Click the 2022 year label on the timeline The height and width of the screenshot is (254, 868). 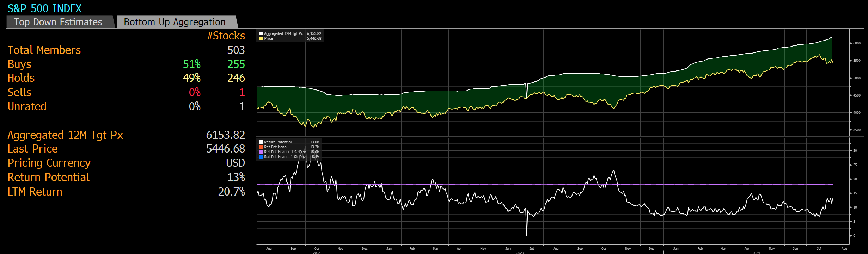pos(317,252)
